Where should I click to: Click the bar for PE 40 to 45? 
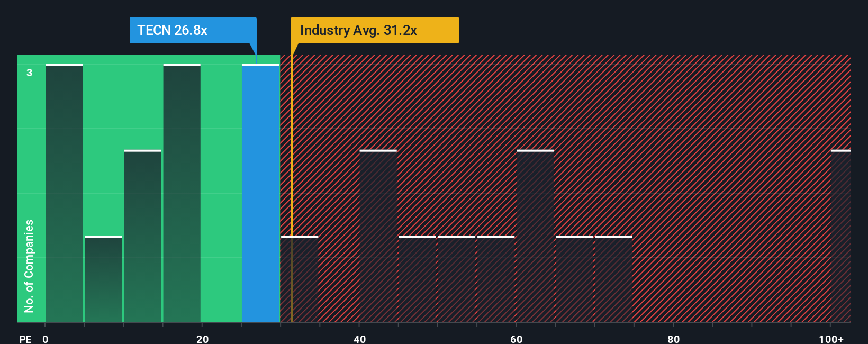[378, 236]
